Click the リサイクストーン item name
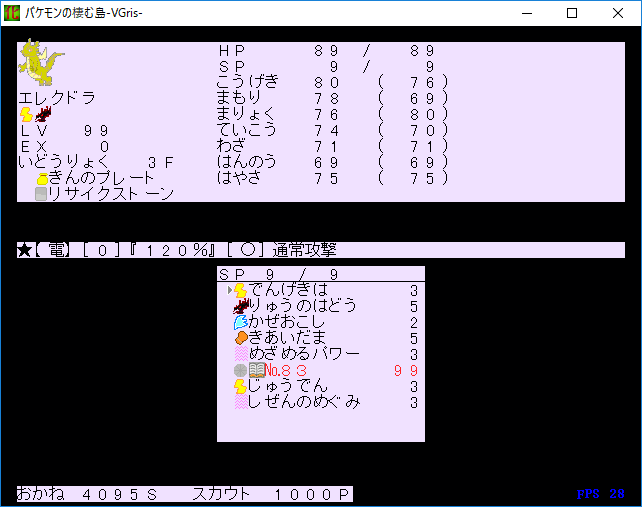The image size is (642, 507). coord(111,194)
